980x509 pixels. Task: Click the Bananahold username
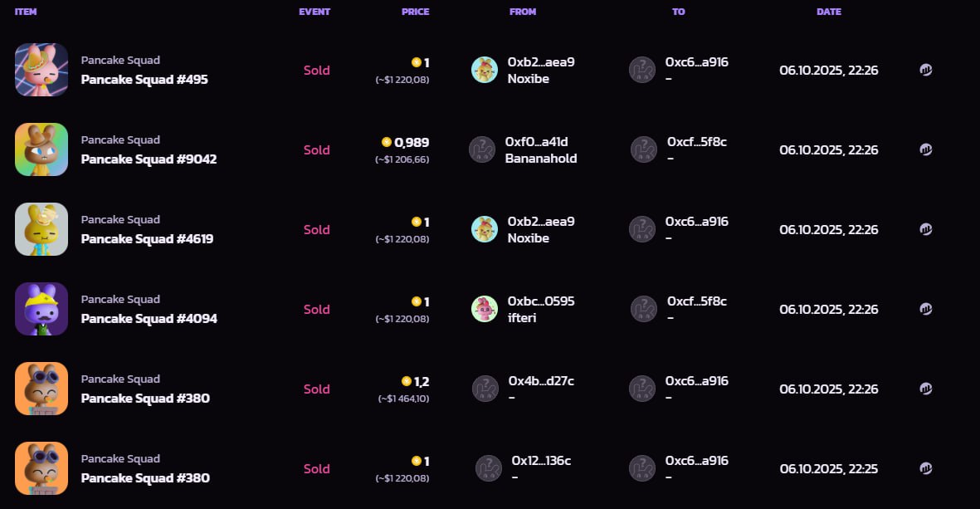pos(541,159)
